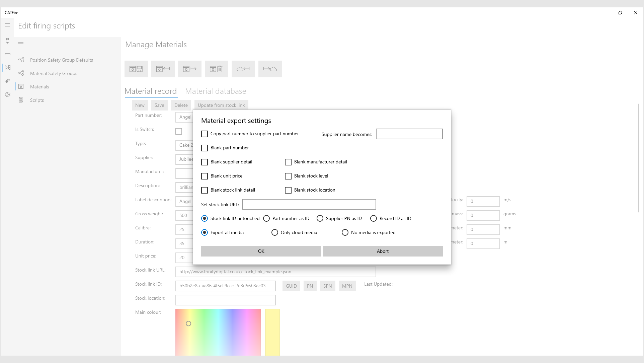The width and height of the screenshot is (644, 363).
Task: Select Part number as ID radio option
Action: pyautogui.click(x=267, y=219)
